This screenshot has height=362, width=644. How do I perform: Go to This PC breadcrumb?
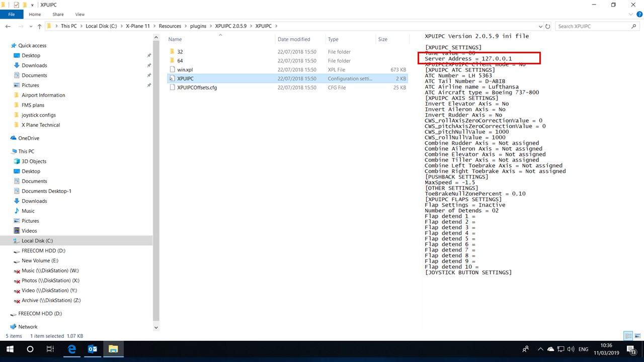pos(69,26)
